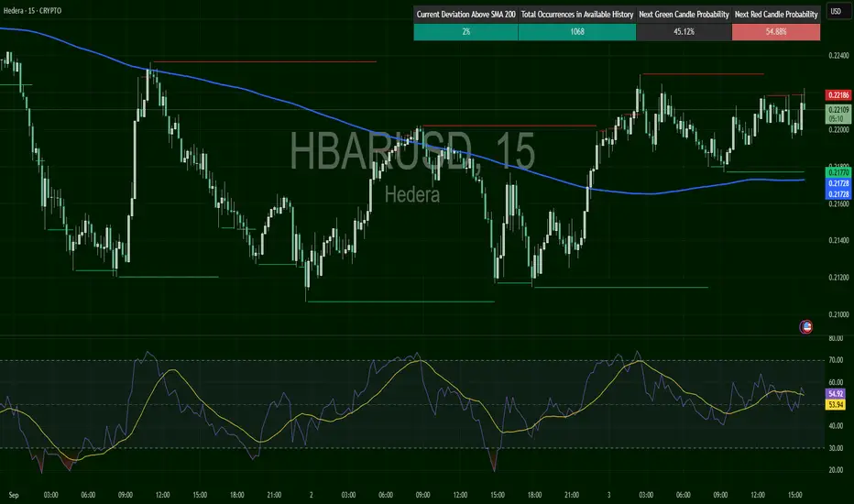Select the Total Occurrences in Available History header

point(576,15)
